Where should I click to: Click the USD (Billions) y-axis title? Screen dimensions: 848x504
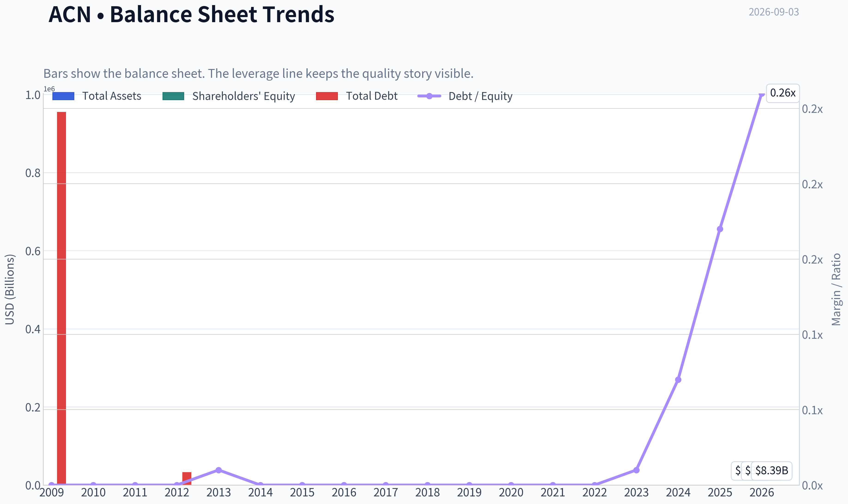click(10, 289)
